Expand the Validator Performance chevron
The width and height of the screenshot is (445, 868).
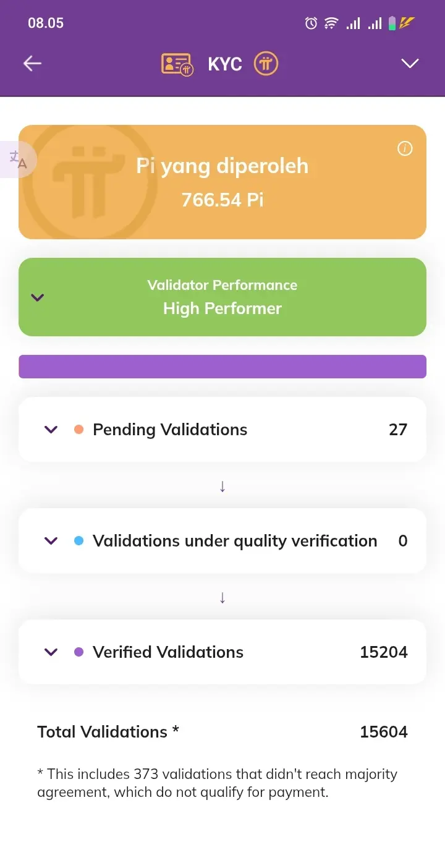(38, 297)
